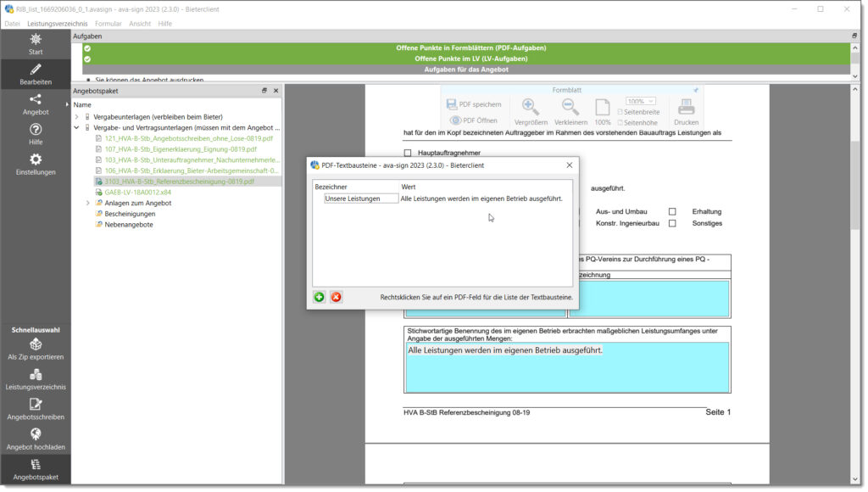The width and height of the screenshot is (868, 492).
Task: Open the Angebot share icon
Action: [36, 103]
